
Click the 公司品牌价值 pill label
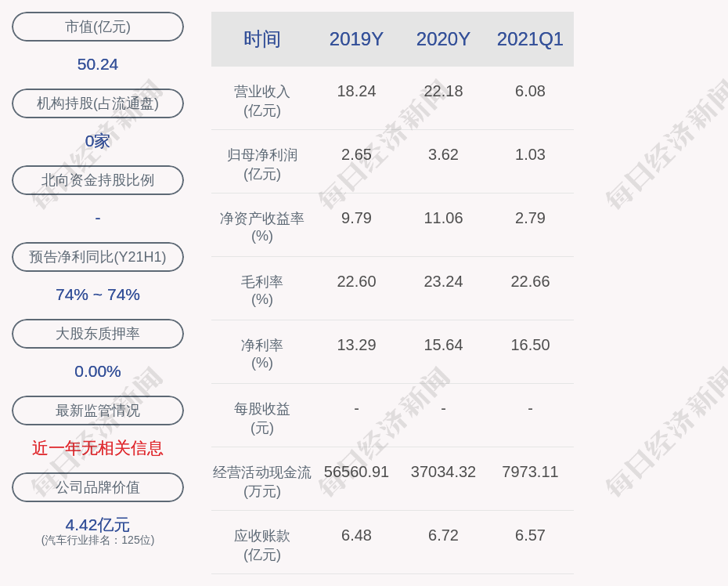pos(98,487)
